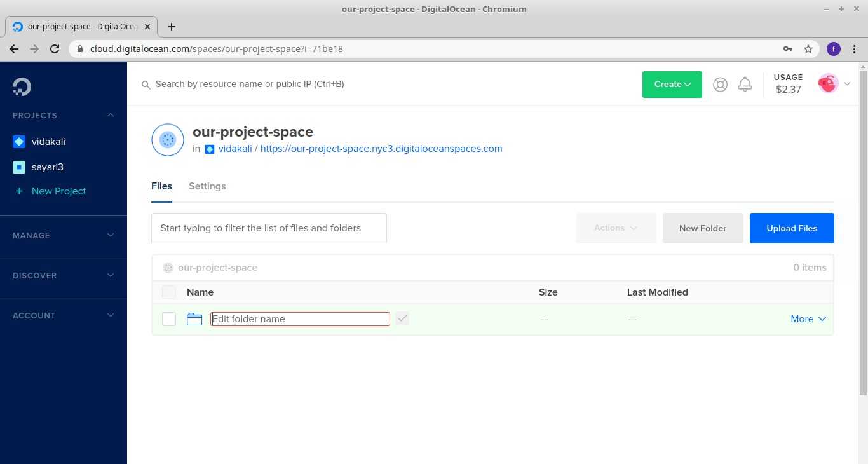
Task: Select the Files tab
Action: [x=161, y=186]
